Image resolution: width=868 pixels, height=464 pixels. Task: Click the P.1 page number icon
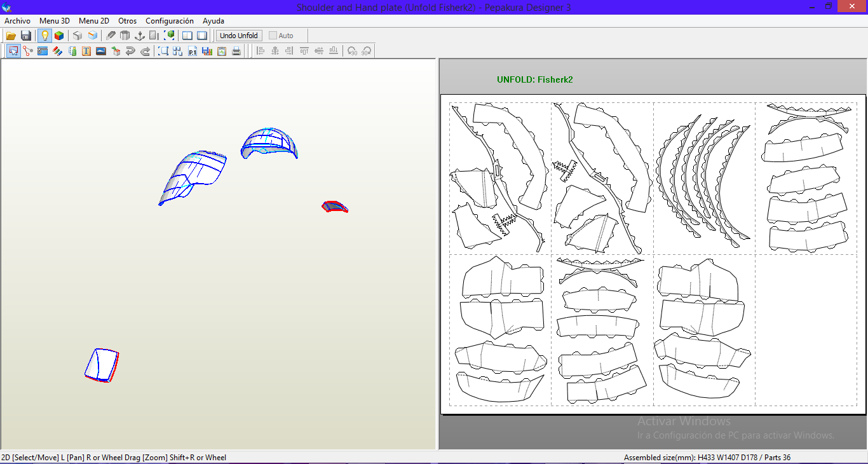(193, 51)
